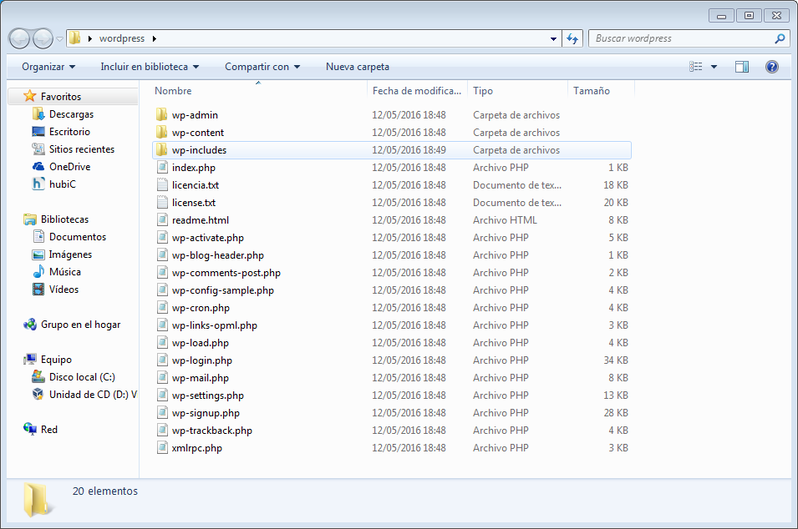
Task: Open the view options dropdown arrow
Action: click(x=714, y=67)
